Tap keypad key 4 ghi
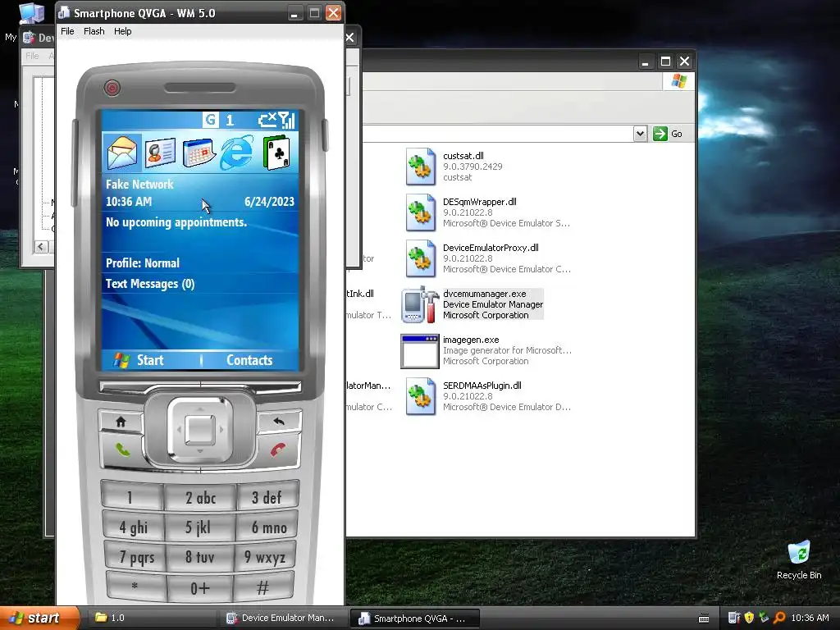840x630 pixels. coord(134,527)
